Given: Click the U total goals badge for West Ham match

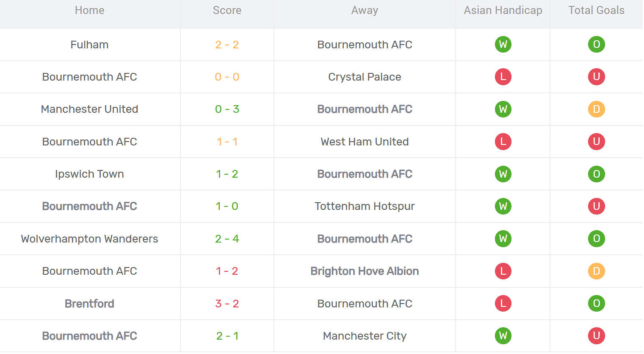Looking at the screenshot, I should 596,142.
